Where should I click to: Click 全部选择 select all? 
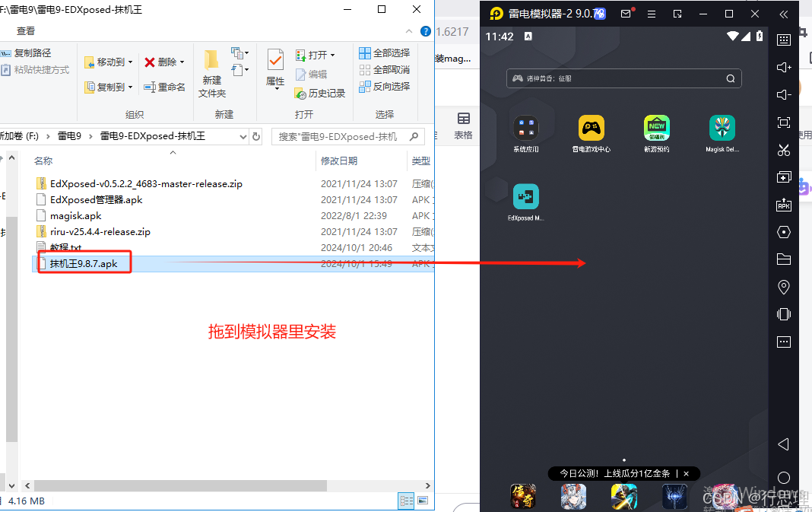(x=384, y=52)
